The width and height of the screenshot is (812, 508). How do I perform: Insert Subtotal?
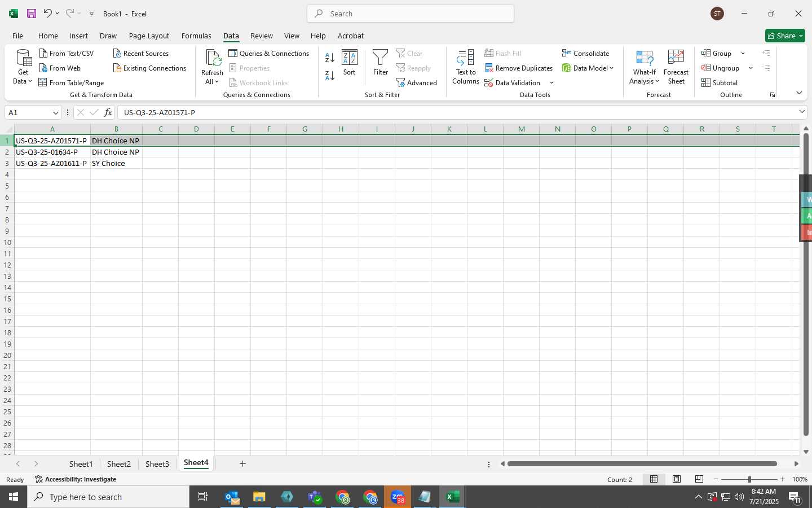click(x=720, y=82)
